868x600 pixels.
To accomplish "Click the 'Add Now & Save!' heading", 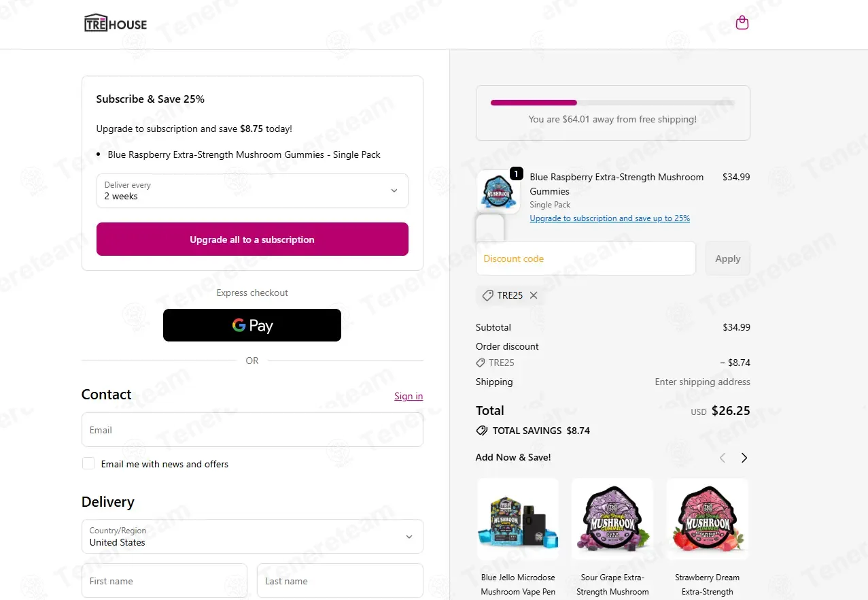I will coord(513,457).
